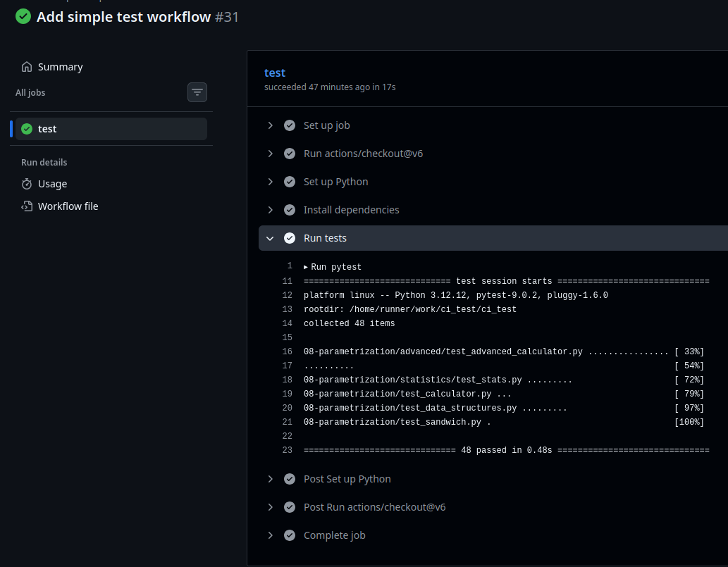
Task: Click the checkmark icon beside Set up job
Action: (290, 125)
